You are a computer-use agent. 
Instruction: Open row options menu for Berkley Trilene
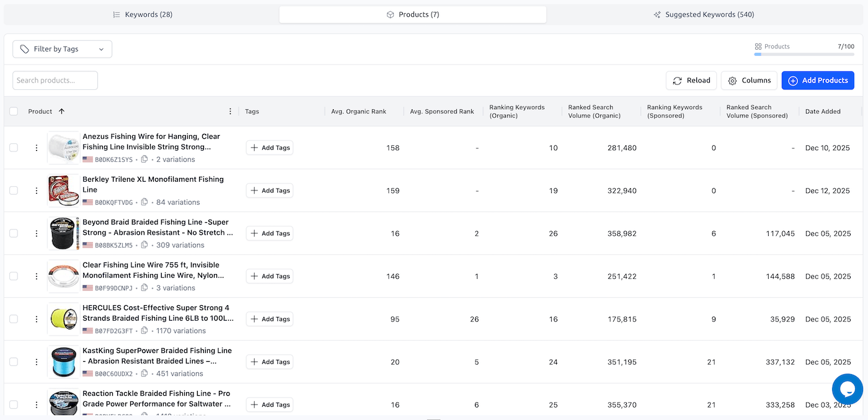37,190
